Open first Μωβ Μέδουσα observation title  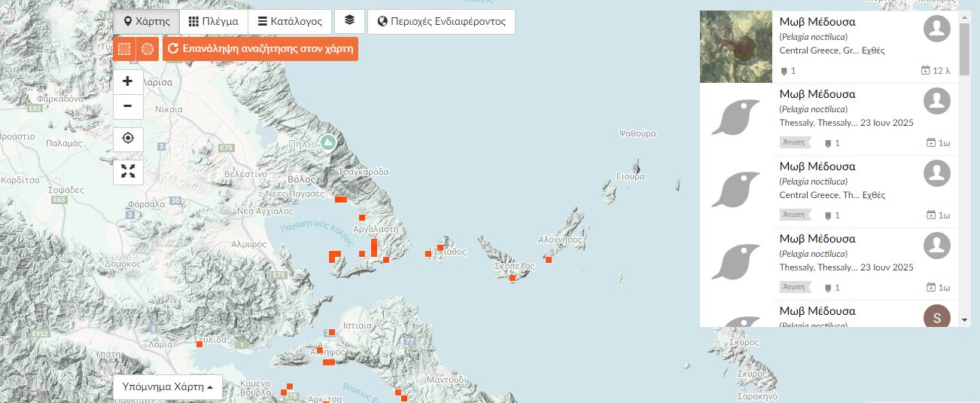(x=817, y=22)
